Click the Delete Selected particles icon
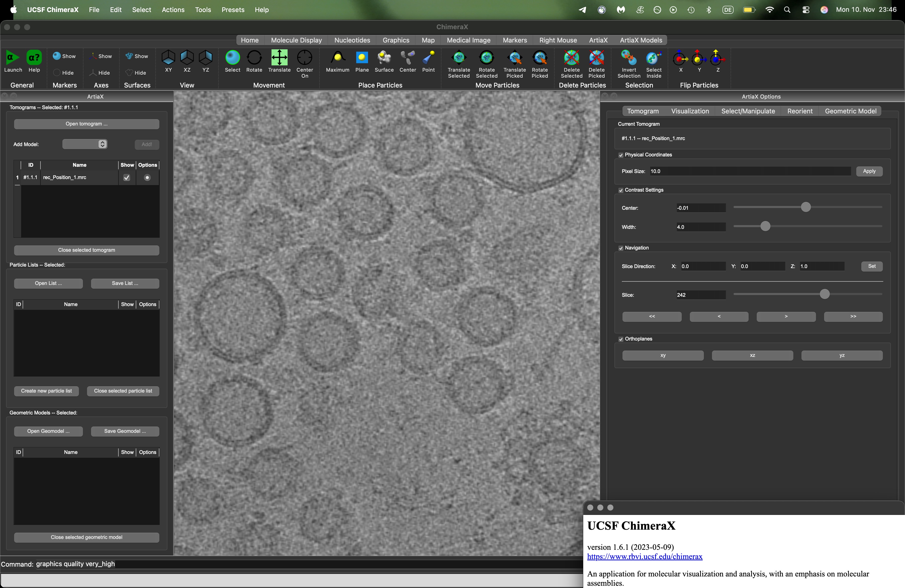The width and height of the screenshot is (905, 588). coord(571,58)
